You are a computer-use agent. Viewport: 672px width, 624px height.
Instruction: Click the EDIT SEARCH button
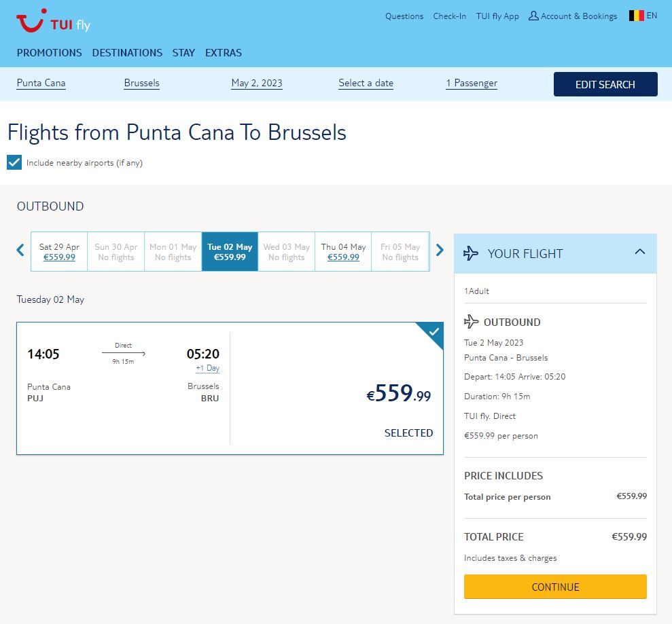pos(605,84)
